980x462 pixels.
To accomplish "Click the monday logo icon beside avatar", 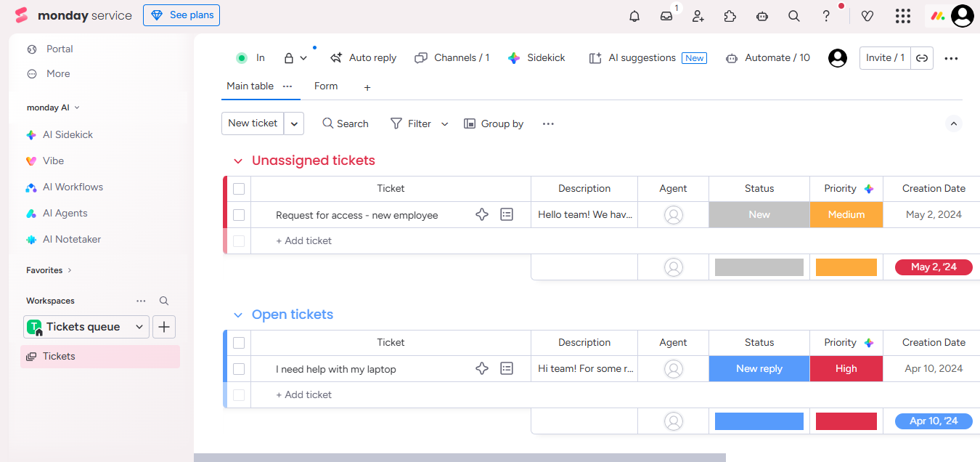I will pyautogui.click(x=937, y=16).
